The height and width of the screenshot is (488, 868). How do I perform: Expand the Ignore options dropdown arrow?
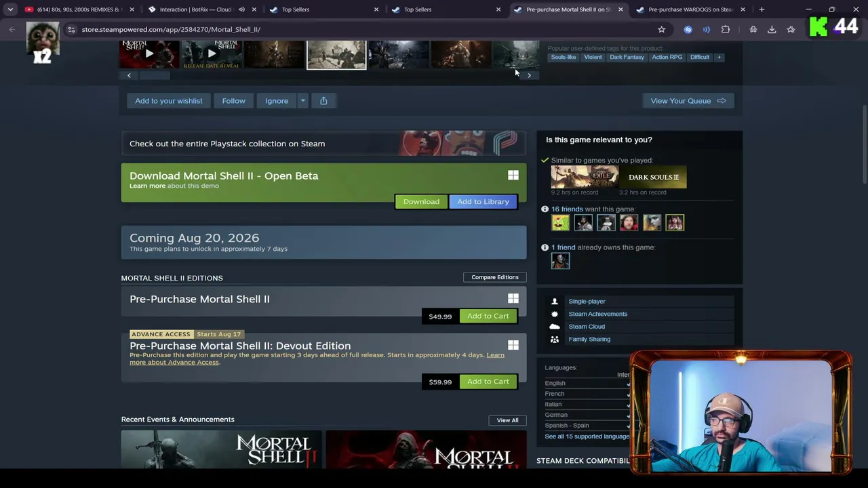click(x=303, y=101)
